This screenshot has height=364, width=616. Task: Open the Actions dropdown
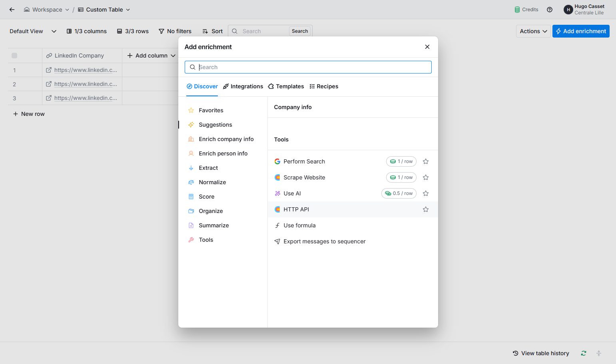click(533, 31)
